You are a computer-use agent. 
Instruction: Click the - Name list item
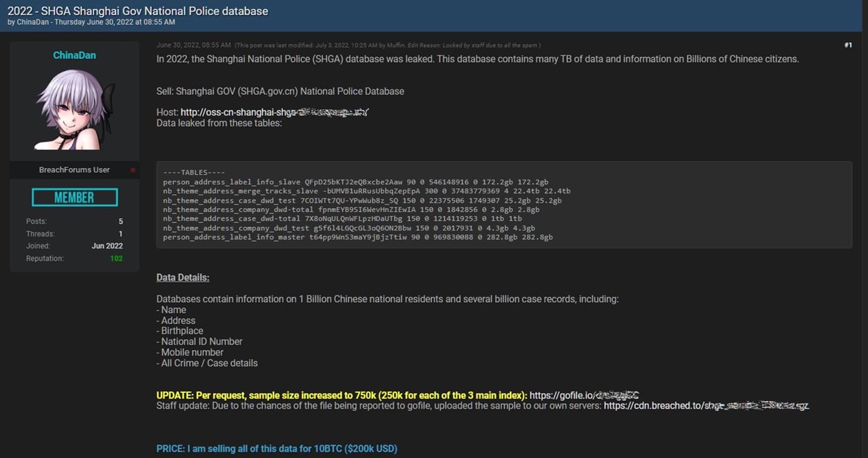click(172, 310)
